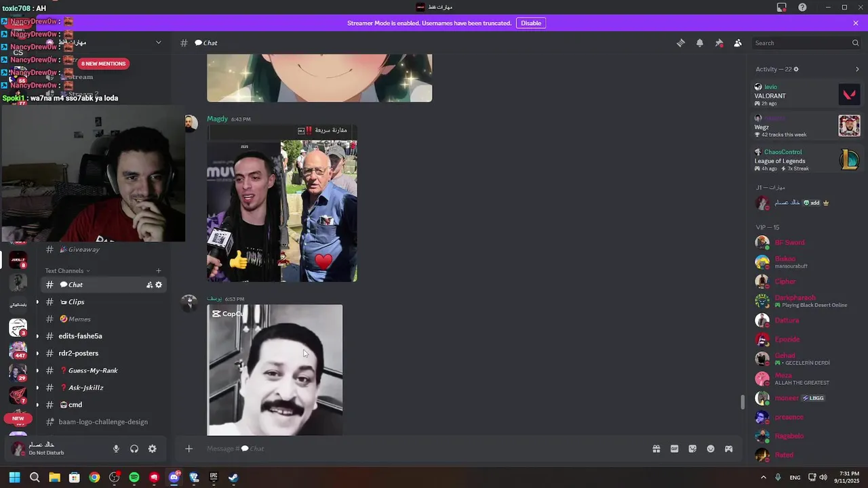Open invite icon on Chat channel row

(149, 285)
